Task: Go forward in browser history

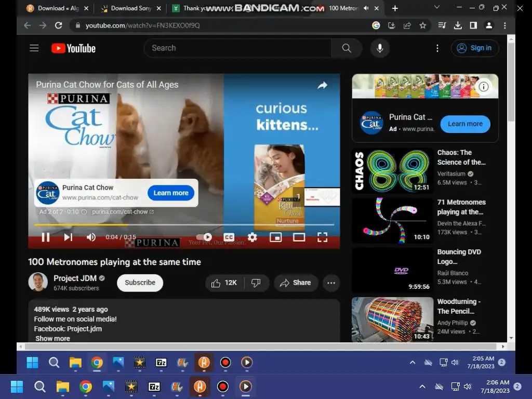Action: click(43, 25)
